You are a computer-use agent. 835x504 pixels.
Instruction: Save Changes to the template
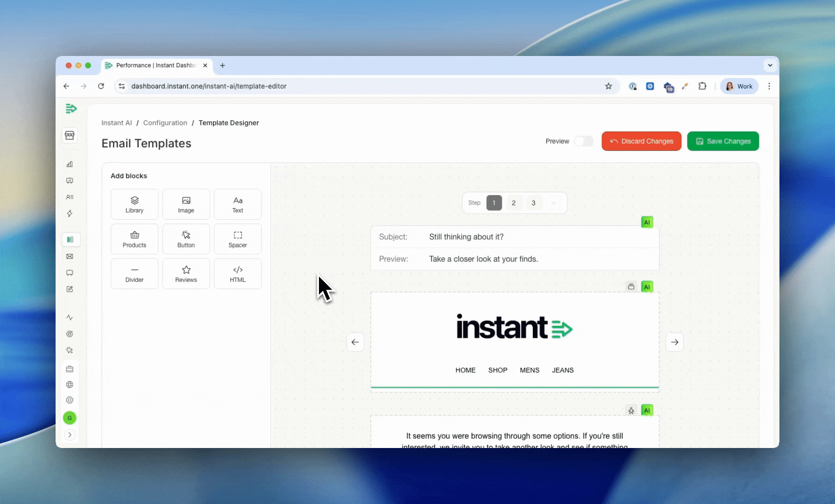click(723, 141)
